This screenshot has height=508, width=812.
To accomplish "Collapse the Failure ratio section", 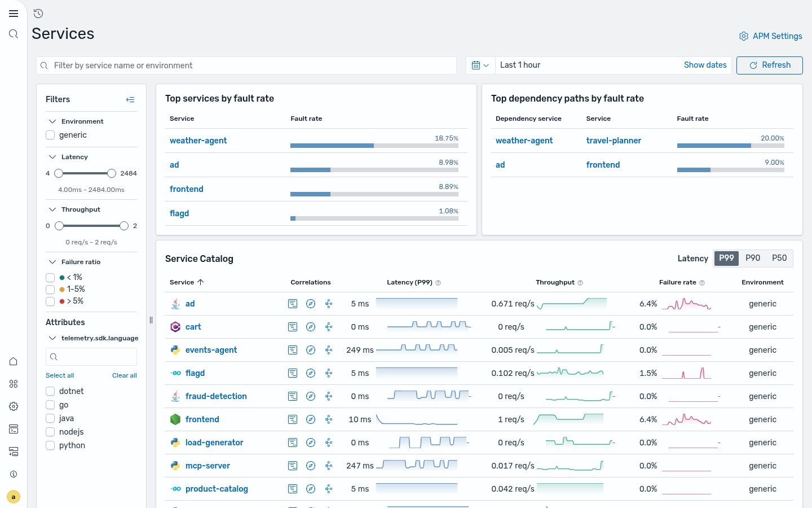I will pos(52,262).
